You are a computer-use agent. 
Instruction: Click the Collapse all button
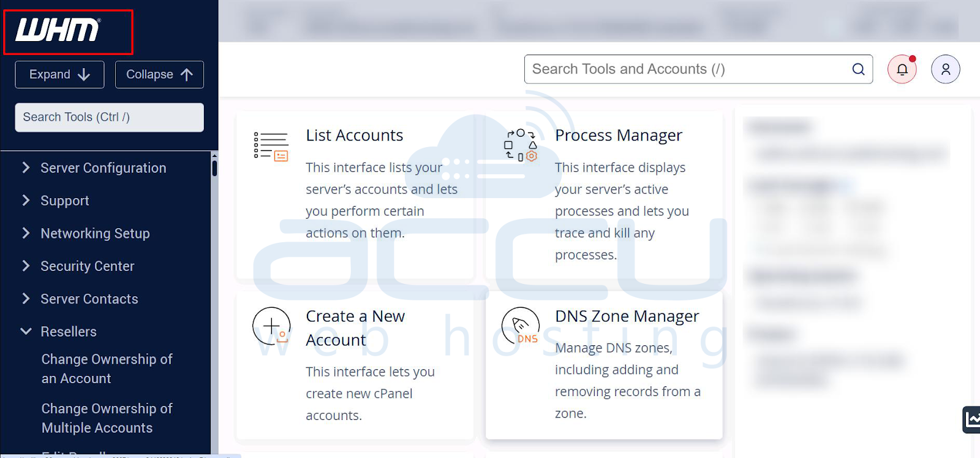click(159, 75)
